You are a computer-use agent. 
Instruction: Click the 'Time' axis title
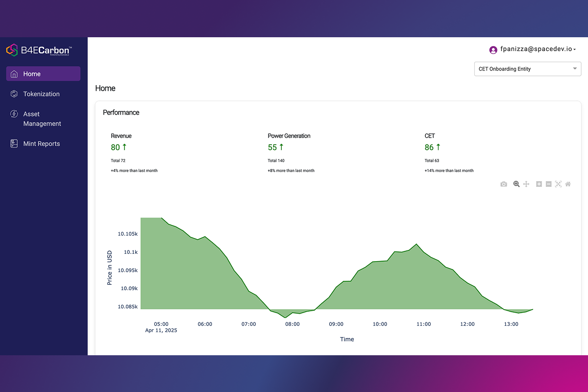347,339
